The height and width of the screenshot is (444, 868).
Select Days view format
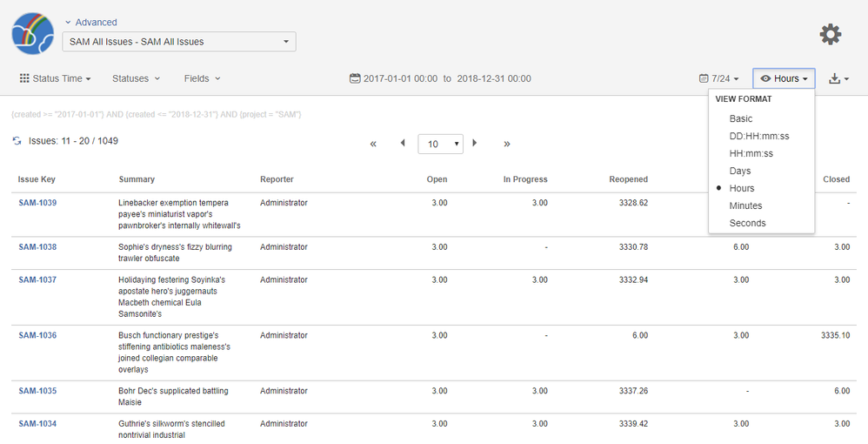click(x=739, y=171)
